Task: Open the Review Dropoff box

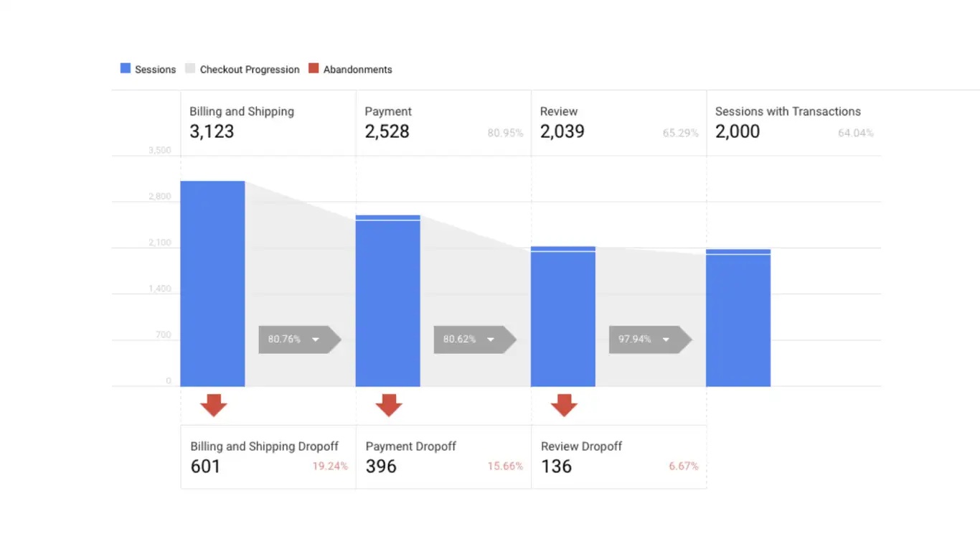Action: coord(618,457)
